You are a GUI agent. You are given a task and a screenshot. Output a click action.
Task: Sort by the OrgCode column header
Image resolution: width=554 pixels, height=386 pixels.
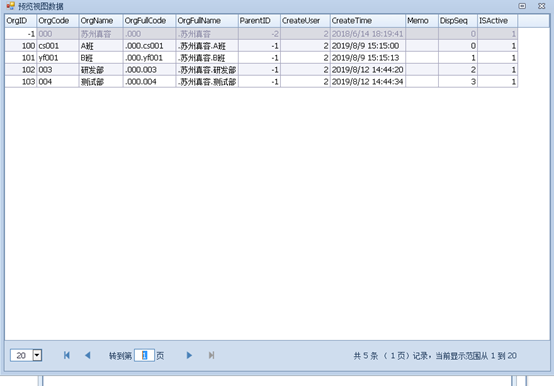pos(58,21)
